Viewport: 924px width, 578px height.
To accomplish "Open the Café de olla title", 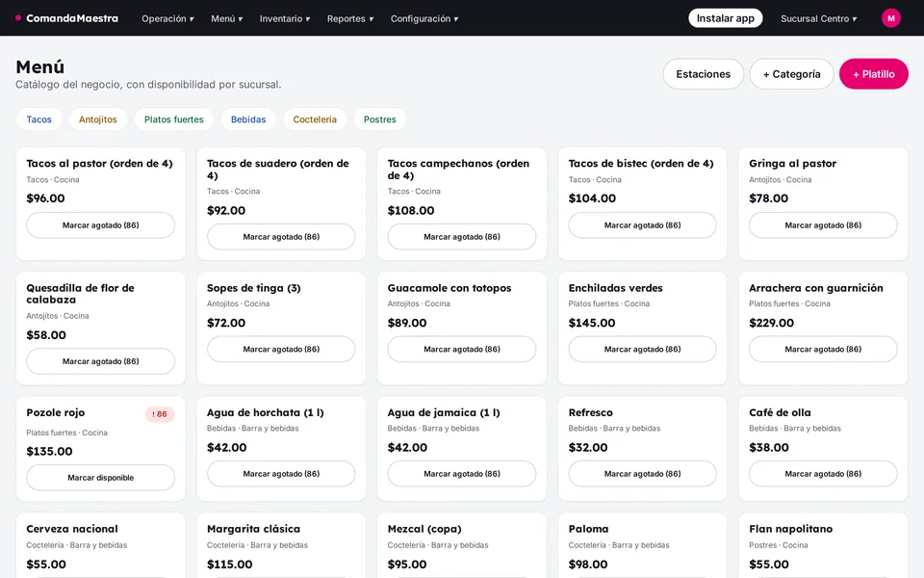I will [x=780, y=412].
